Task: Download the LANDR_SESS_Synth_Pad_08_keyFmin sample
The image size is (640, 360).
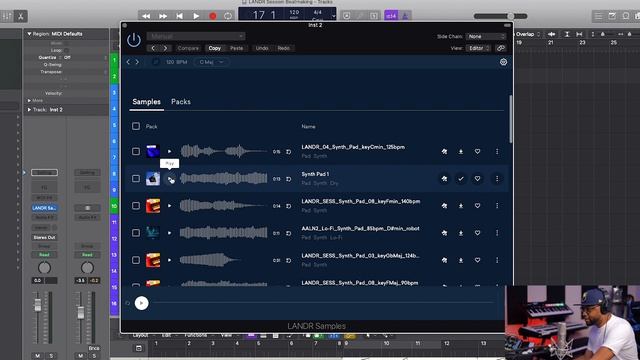Action: (461, 206)
